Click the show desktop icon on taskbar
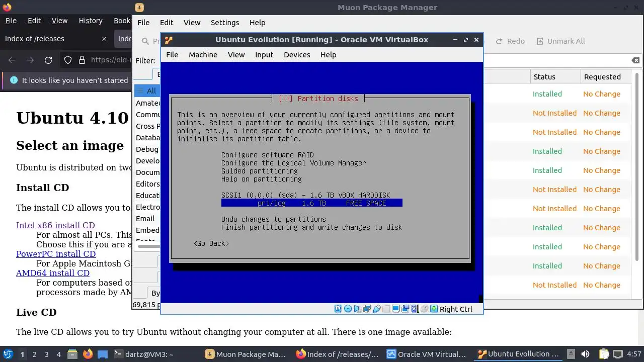 [103, 354]
